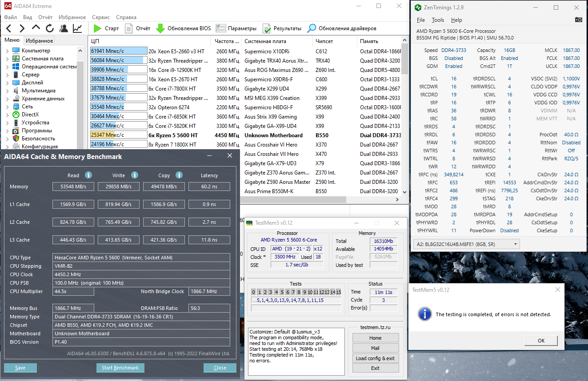Screen dimensions: 588x381
Task: Click the info icon next to Write
Action: (x=135, y=175)
